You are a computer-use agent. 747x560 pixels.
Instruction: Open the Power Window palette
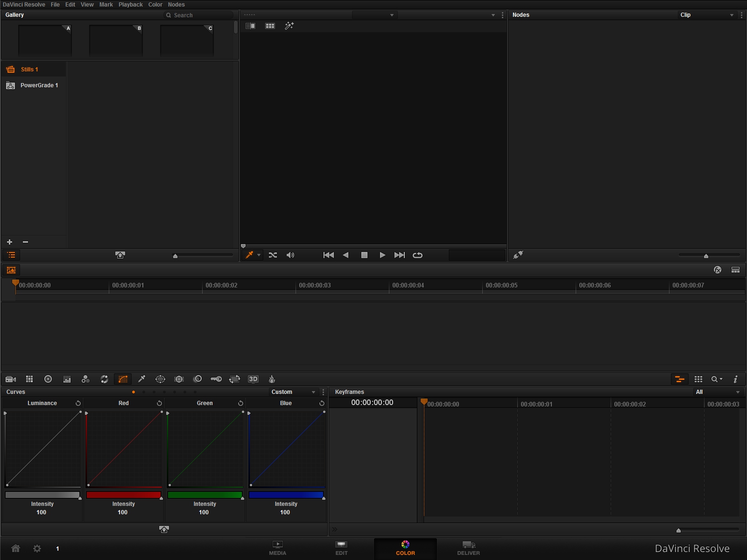(160, 379)
